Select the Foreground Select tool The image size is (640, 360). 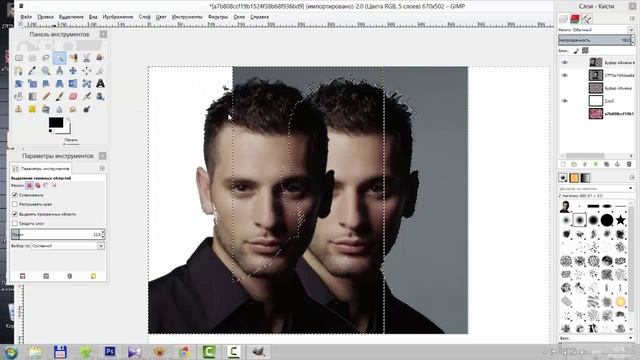point(100,58)
